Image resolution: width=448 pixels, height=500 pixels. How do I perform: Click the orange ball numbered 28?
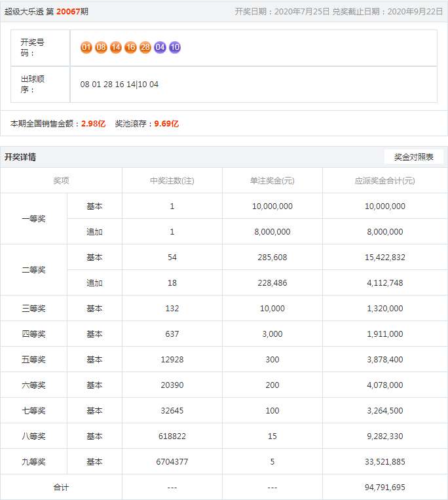(145, 47)
